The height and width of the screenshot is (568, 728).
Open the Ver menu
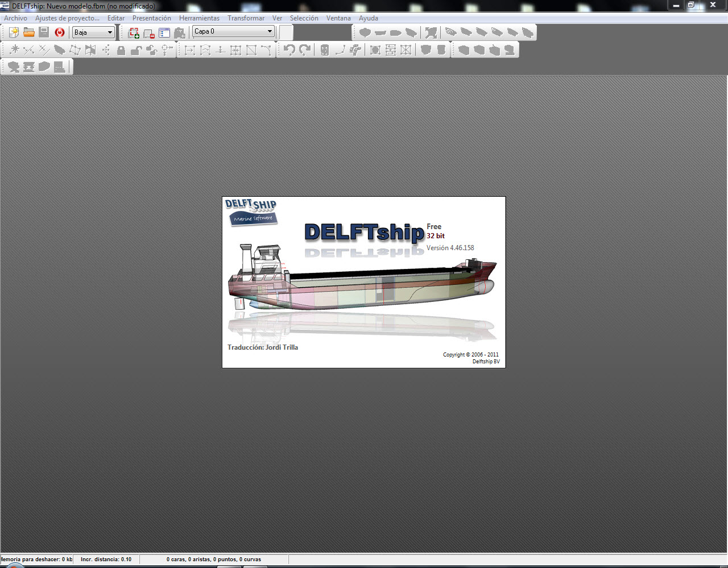[x=277, y=18]
